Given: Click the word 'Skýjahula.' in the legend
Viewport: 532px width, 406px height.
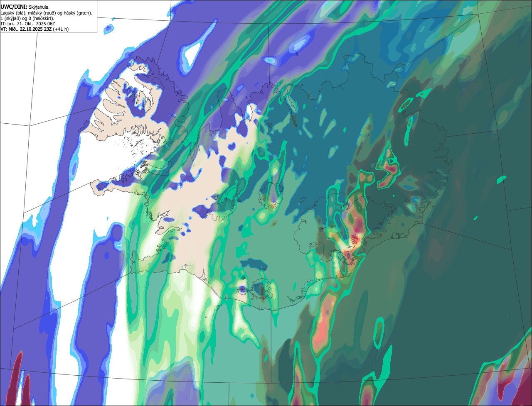Looking at the screenshot, I should coord(39,7).
